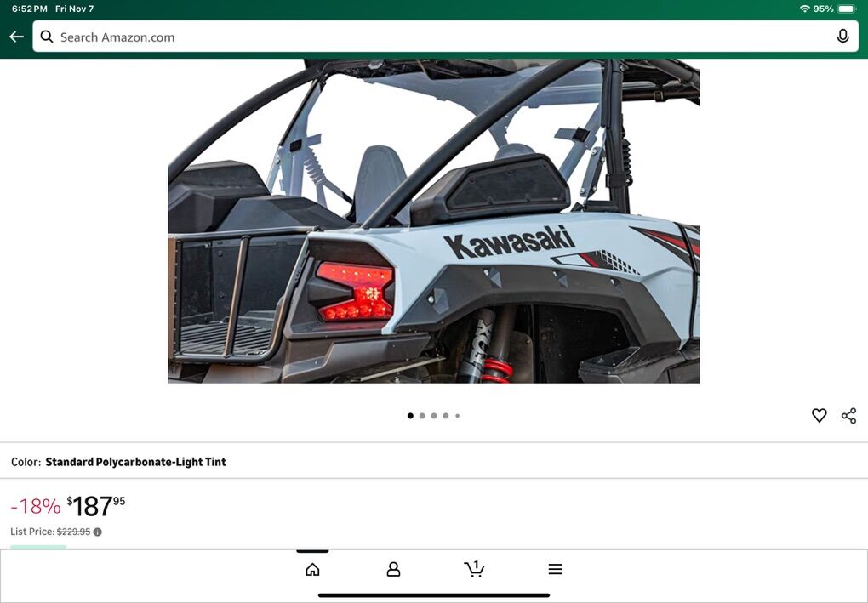Tap the back arrow to return
This screenshot has height=603, width=868.
point(16,36)
